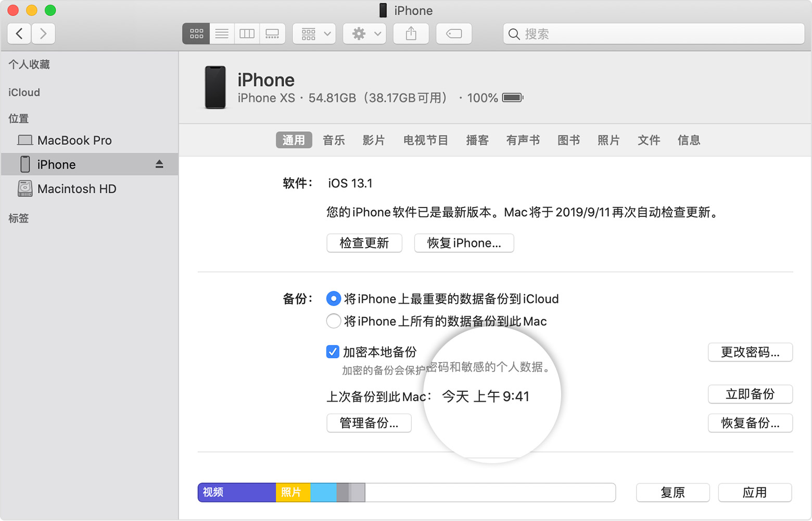Screen dimensions: 812x521
Task: Click the 立即备份 button
Action: pyautogui.click(x=750, y=394)
